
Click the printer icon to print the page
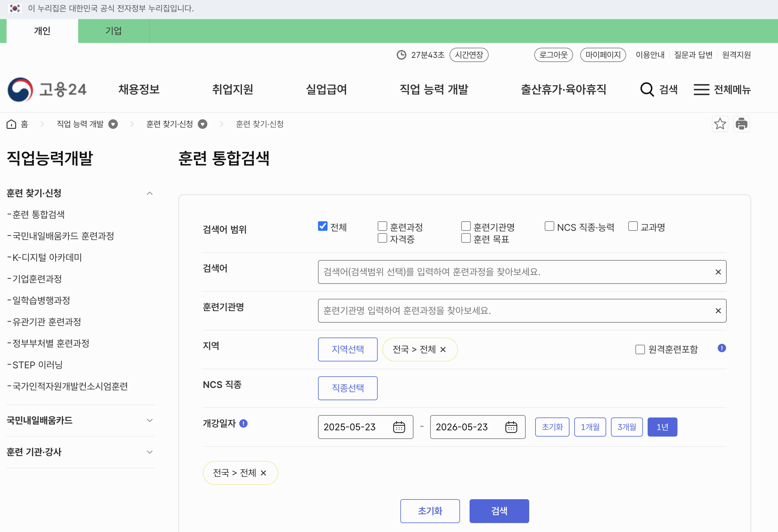(742, 124)
